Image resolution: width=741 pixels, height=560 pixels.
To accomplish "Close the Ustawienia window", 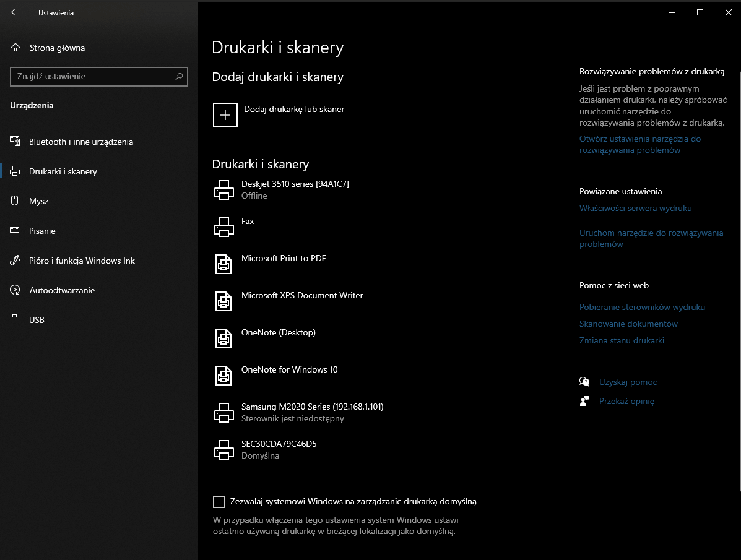I will (728, 13).
